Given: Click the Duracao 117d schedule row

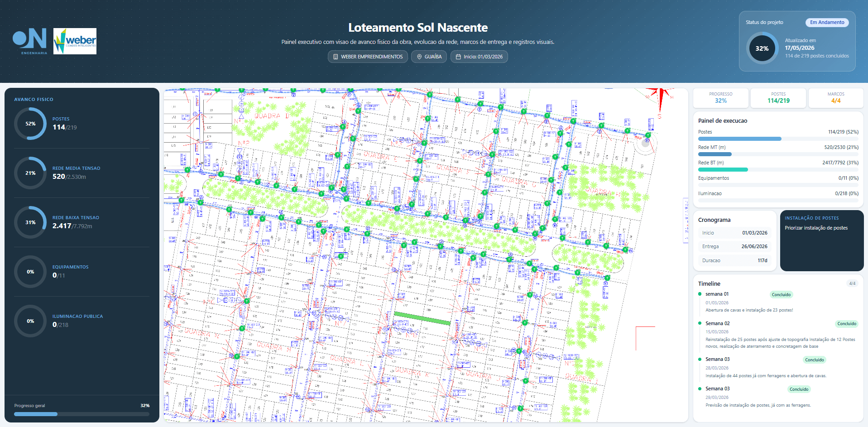Looking at the screenshot, I should pyautogui.click(x=735, y=260).
